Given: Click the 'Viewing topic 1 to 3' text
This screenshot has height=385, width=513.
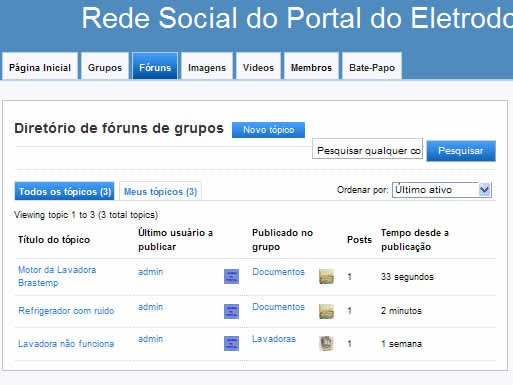Looking at the screenshot, I should click(86, 215).
